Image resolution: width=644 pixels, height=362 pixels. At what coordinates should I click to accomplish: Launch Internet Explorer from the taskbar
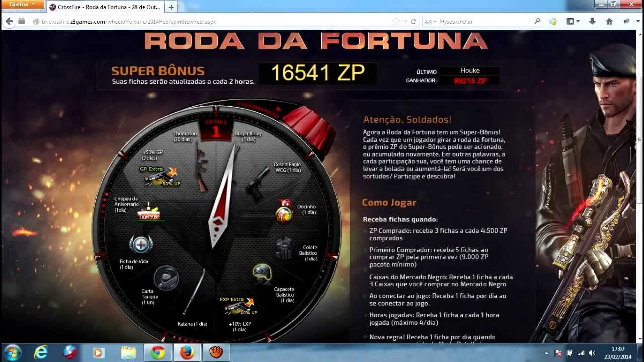pos(42,353)
